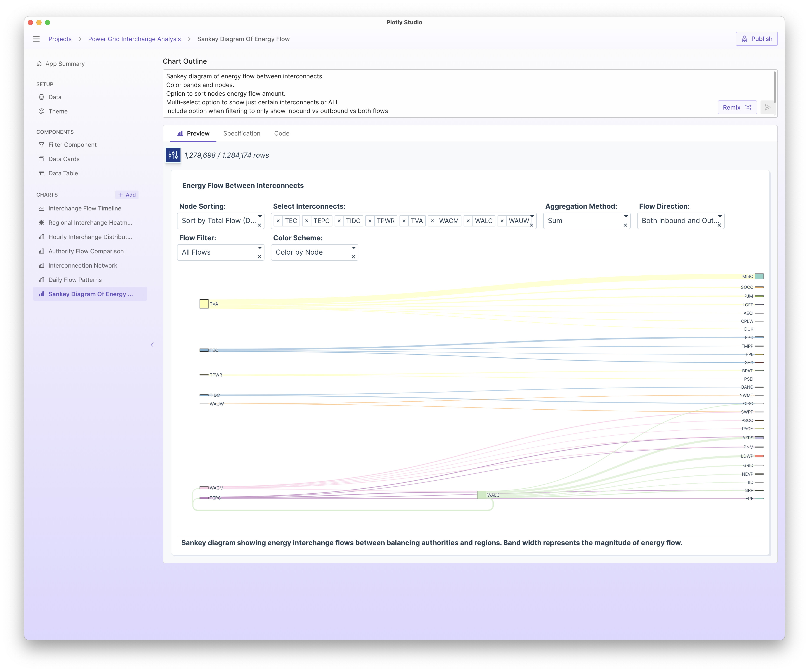Open Regional Interchange Heatmap chart
Screen dimensions: 809x672
pos(90,223)
